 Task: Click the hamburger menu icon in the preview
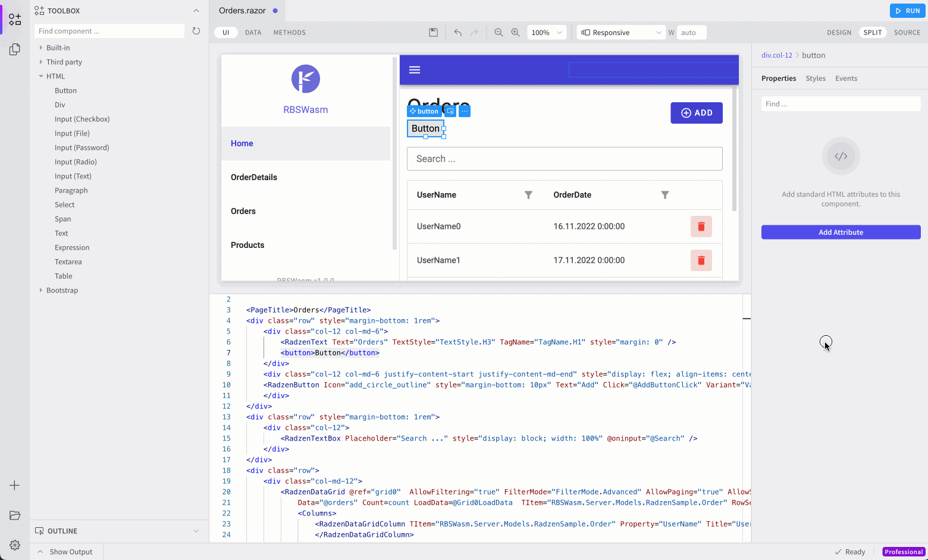pyautogui.click(x=415, y=70)
